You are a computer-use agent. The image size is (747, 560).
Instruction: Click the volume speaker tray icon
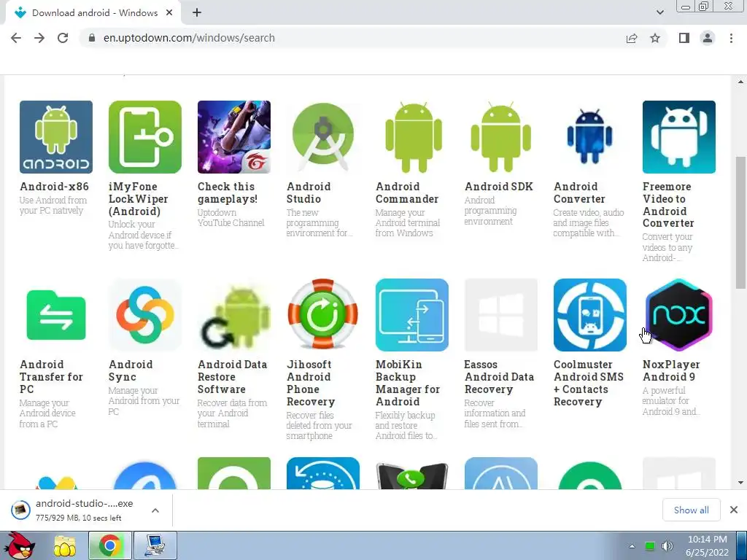pyautogui.click(x=667, y=546)
